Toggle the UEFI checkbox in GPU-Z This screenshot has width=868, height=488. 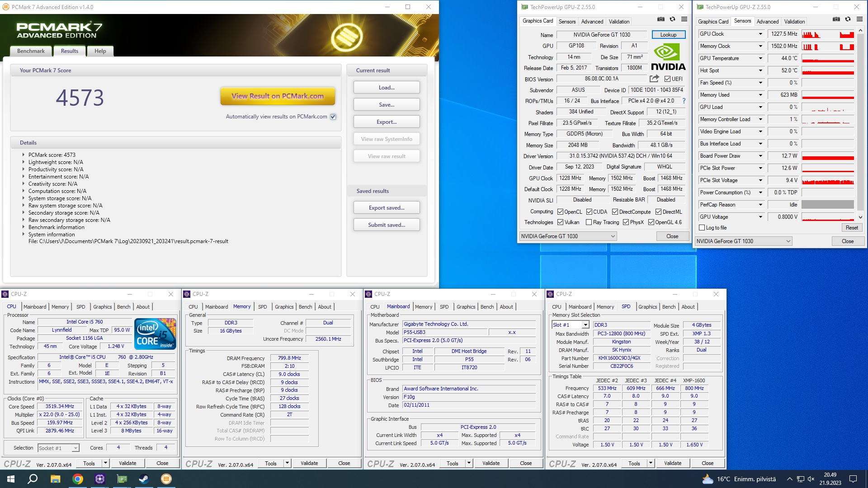click(x=667, y=79)
